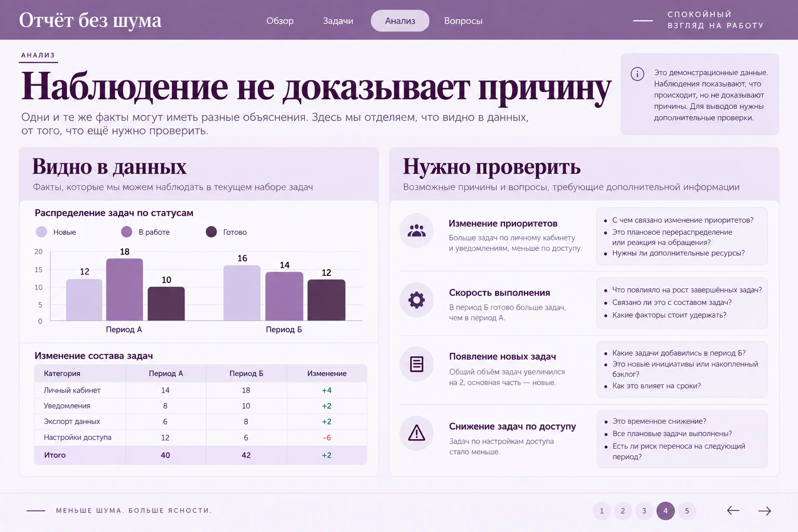Click the Появление новых задач heading

502,357
